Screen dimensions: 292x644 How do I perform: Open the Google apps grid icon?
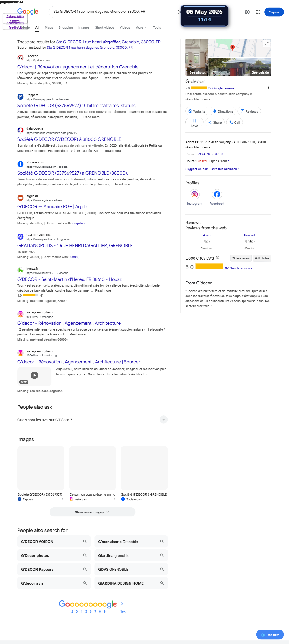258,12
